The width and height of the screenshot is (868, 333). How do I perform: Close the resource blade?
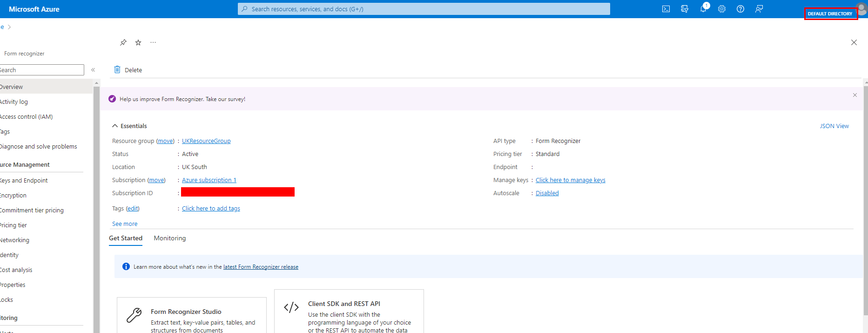[854, 42]
